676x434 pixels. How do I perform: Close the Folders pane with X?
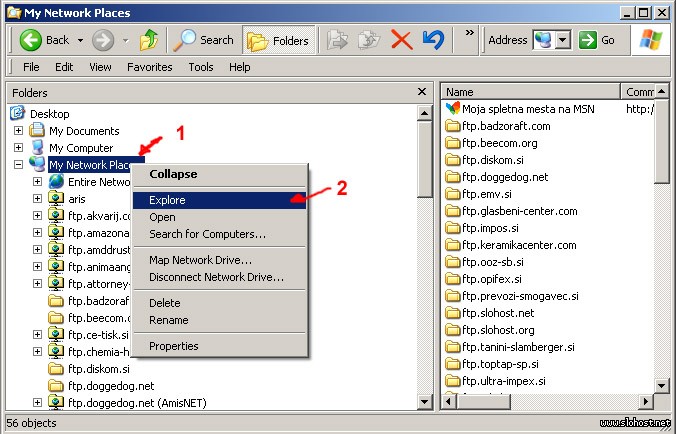click(423, 92)
